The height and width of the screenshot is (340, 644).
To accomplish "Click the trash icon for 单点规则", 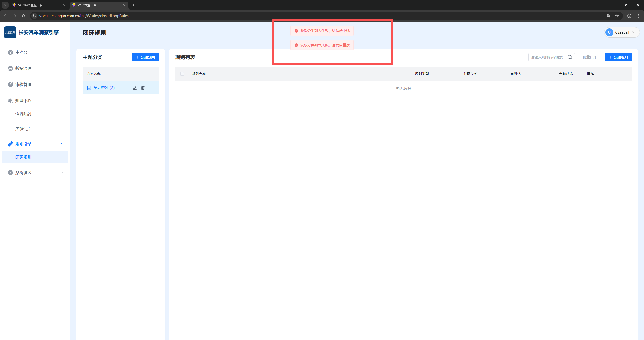I will click(143, 88).
